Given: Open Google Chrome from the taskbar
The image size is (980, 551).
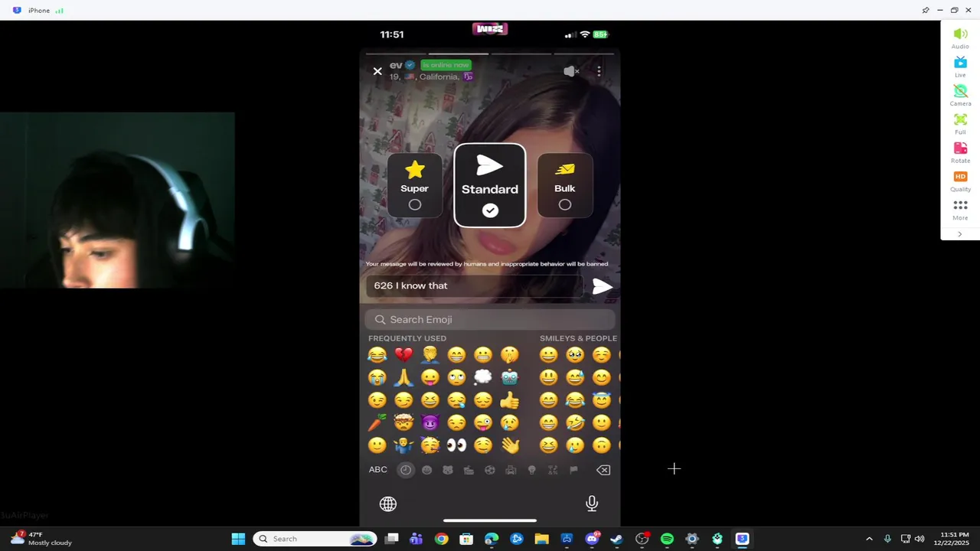Looking at the screenshot, I should (441, 539).
